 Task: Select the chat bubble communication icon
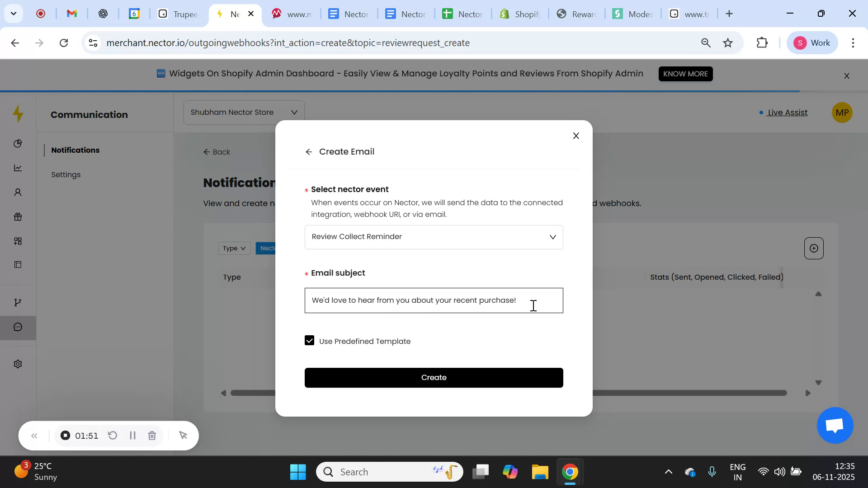point(18,327)
